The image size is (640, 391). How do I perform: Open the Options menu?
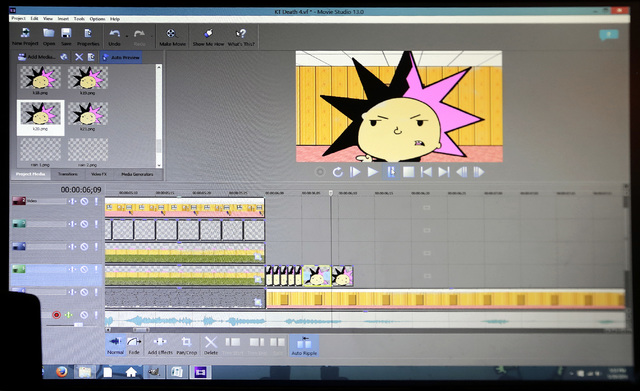pyautogui.click(x=97, y=19)
